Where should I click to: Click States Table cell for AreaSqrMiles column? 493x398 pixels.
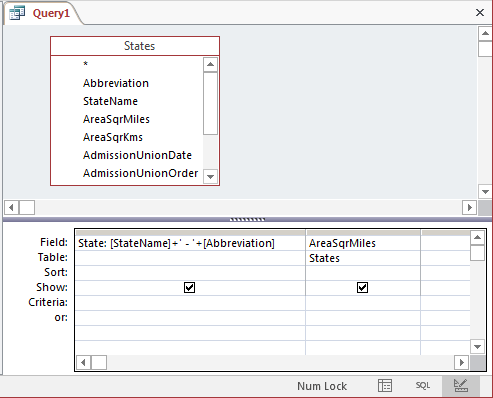click(x=363, y=258)
